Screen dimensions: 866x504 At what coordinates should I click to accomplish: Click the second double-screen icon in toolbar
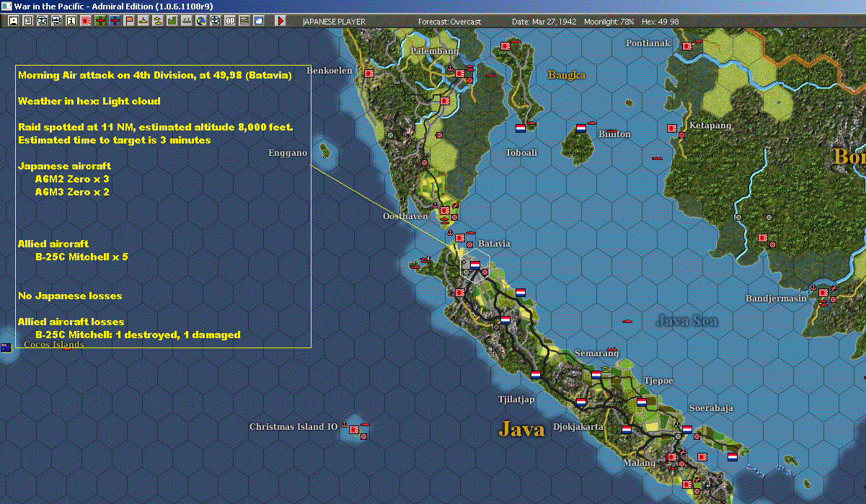[x=57, y=21]
